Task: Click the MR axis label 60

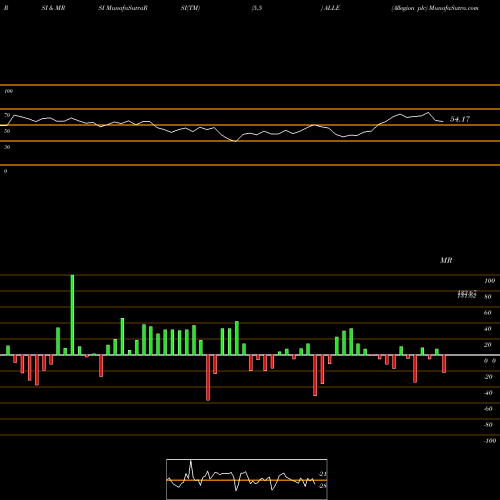Action: point(488,313)
